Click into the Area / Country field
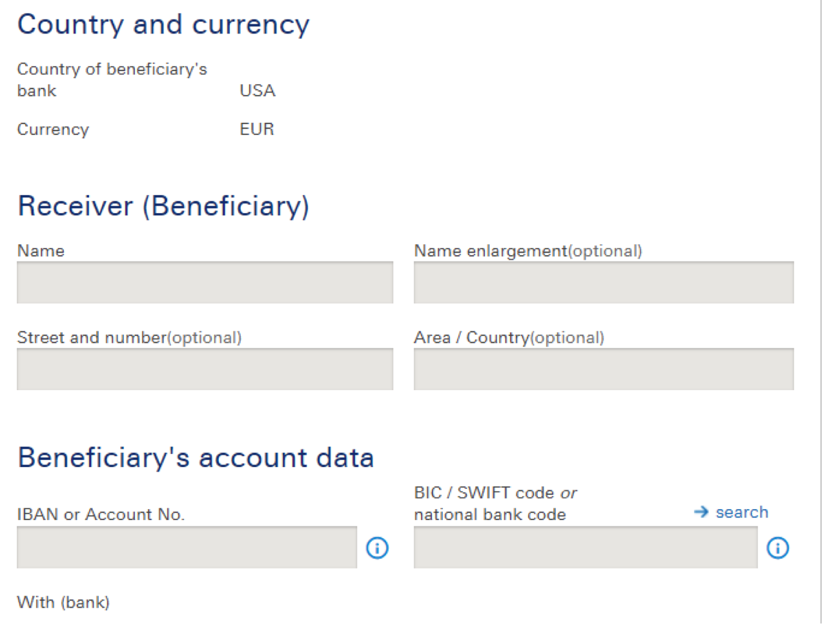 pyautogui.click(x=604, y=369)
